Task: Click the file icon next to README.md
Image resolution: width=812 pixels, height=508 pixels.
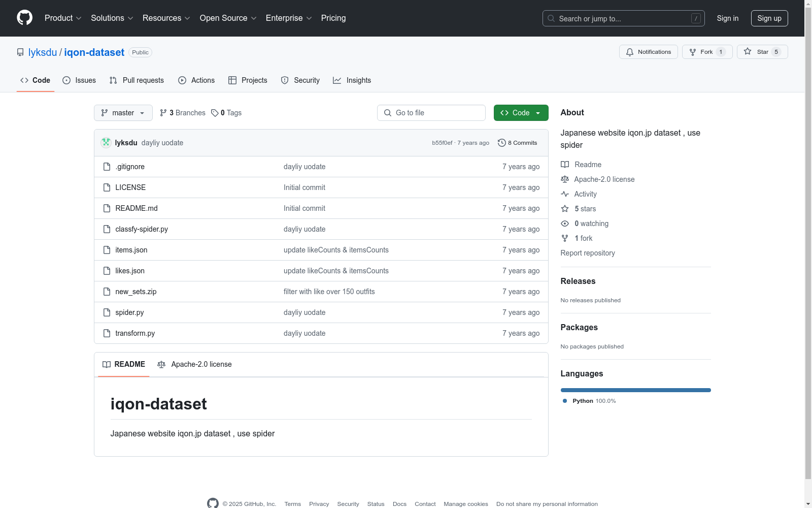Action: [107, 208]
